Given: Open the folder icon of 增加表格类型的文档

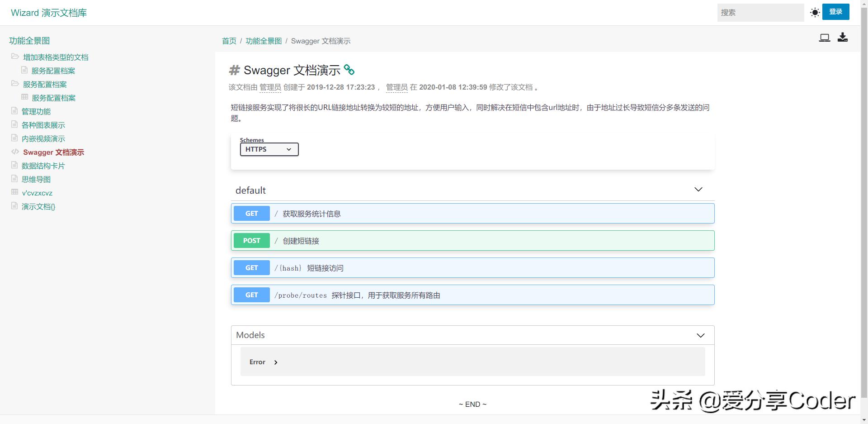Looking at the screenshot, I should (15, 57).
